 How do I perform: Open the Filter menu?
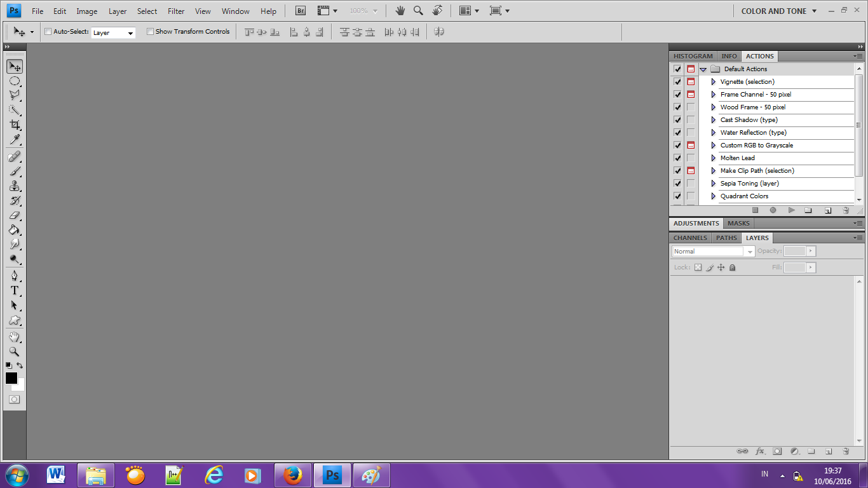[176, 11]
